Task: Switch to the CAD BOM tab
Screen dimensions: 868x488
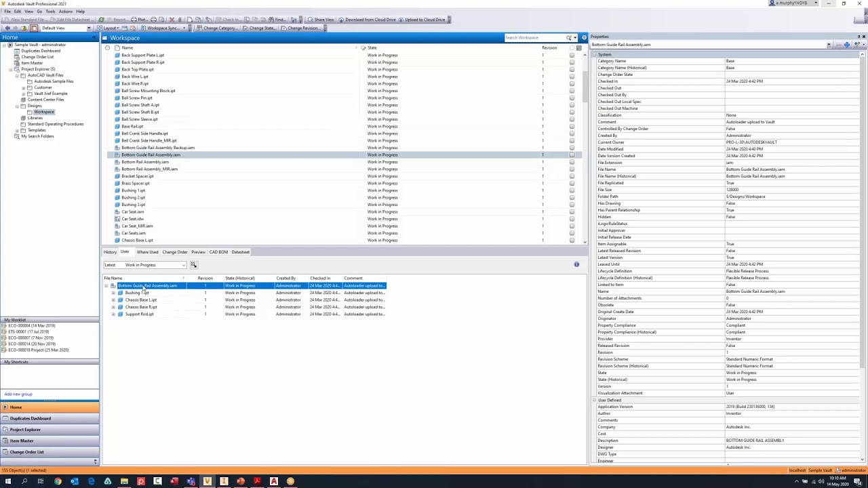Action: click(218, 252)
